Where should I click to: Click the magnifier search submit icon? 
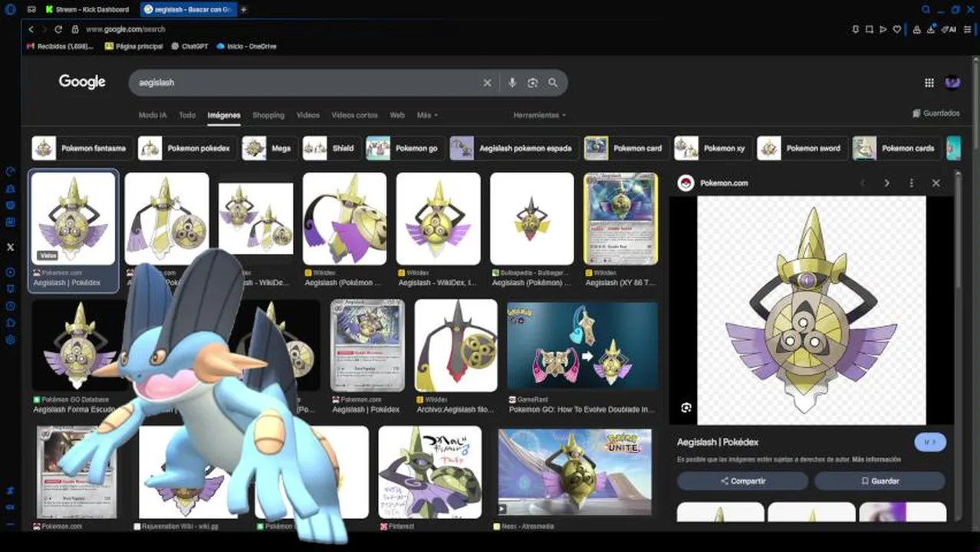(553, 83)
